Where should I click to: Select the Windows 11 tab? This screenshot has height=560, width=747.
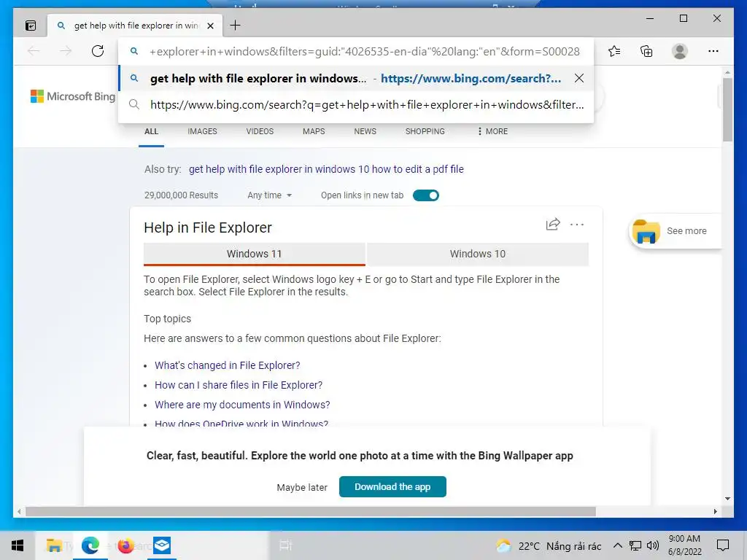click(x=255, y=254)
